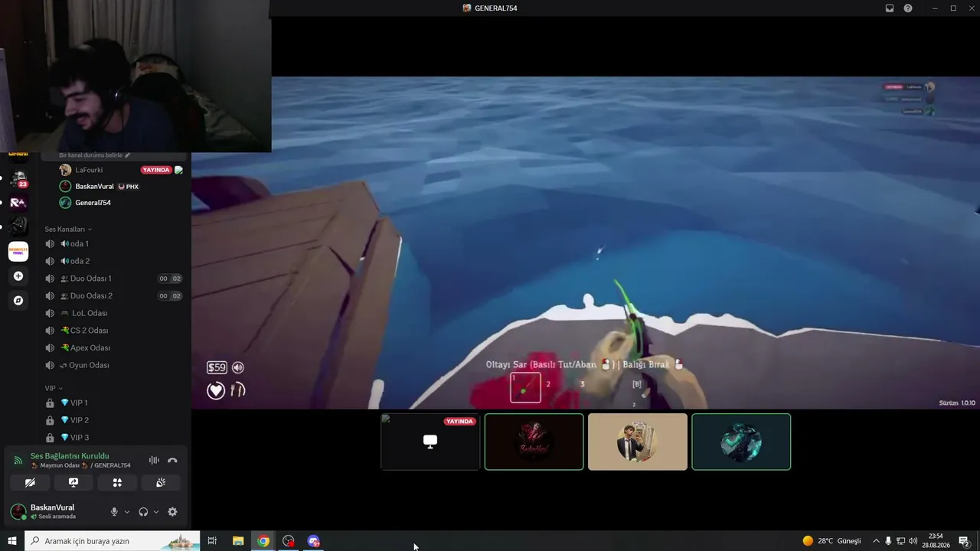Open Discord user settings gear
The width and height of the screenshot is (980, 551).
[172, 512]
